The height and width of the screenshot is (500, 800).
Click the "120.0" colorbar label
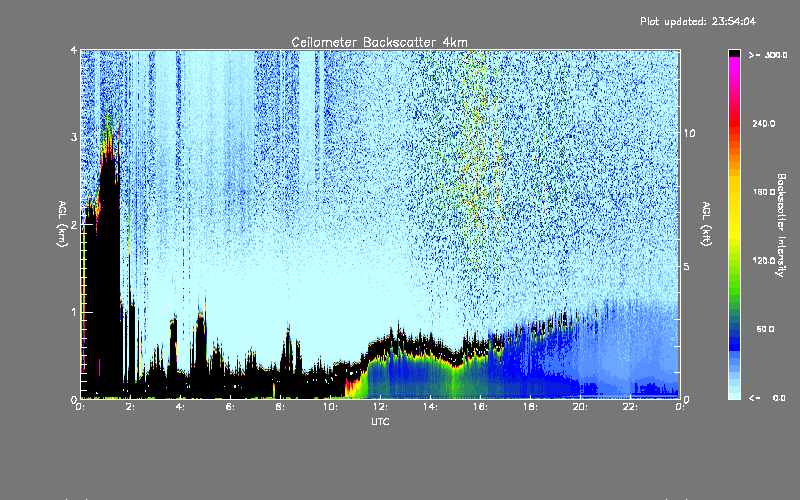click(764, 261)
